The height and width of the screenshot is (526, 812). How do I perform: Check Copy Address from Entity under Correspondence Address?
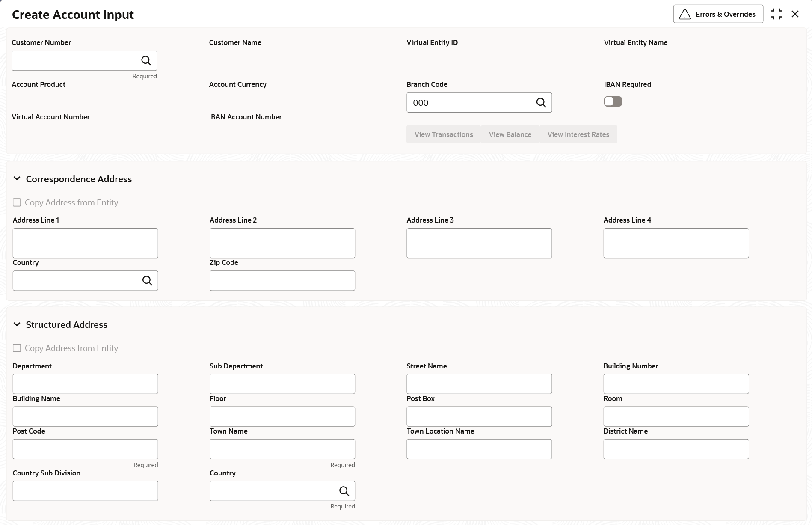click(x=17, y=202)
